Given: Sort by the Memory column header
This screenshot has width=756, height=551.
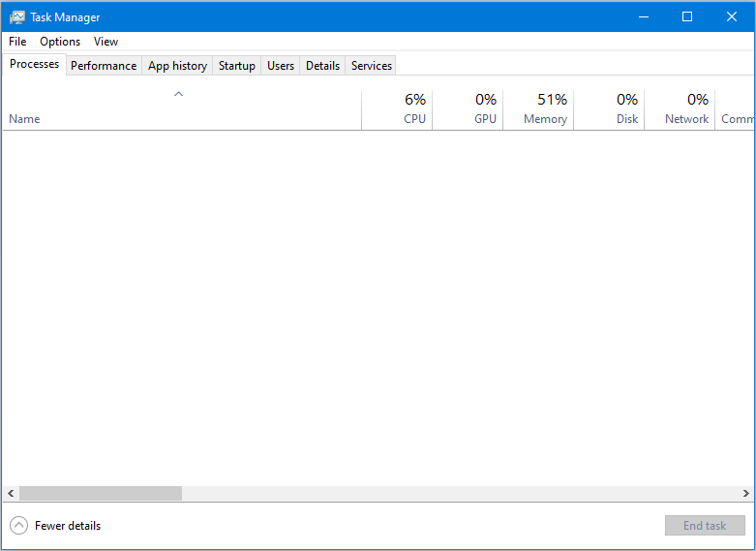Looking at the screenshot, I should 538,110.
